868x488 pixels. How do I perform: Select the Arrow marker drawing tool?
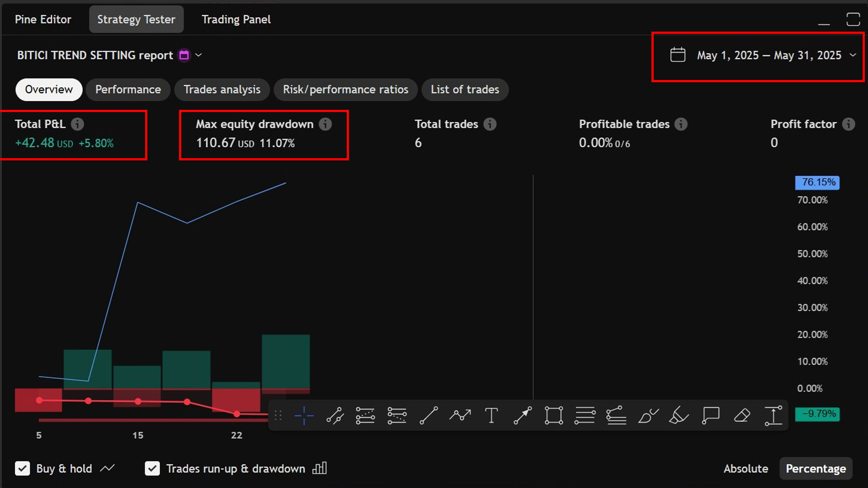pyautogui.click(x=523, y=416)
